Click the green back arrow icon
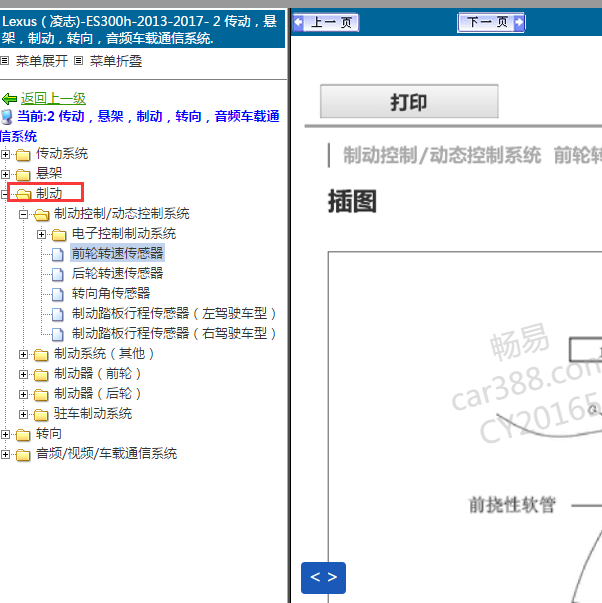The height and width of the screenshot is (603, 602). pos(9,99)
